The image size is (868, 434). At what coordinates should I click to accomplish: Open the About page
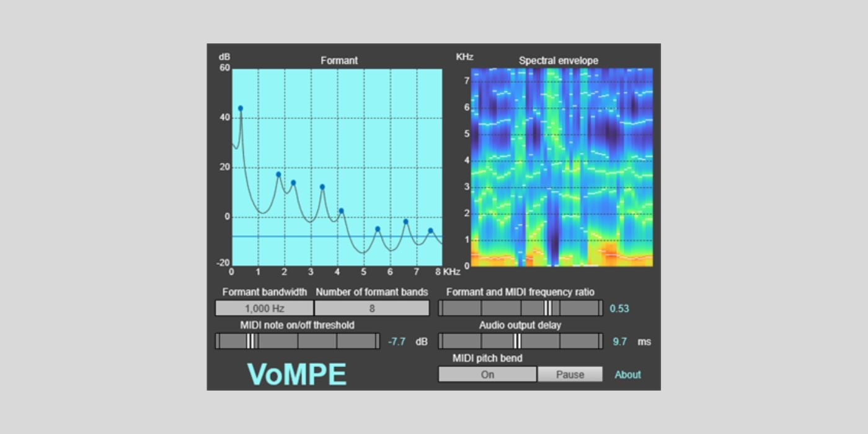click(627, 374)
